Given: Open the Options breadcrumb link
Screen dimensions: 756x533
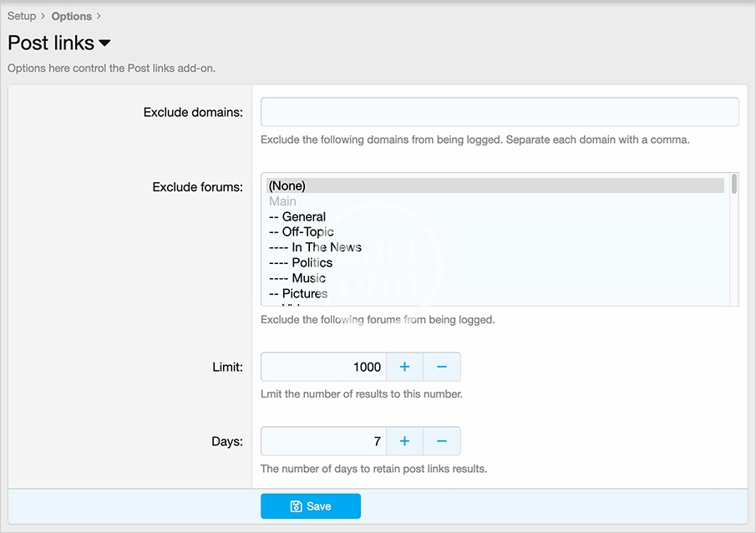Looking at the screenshot, I should click(x=71, y=16).
